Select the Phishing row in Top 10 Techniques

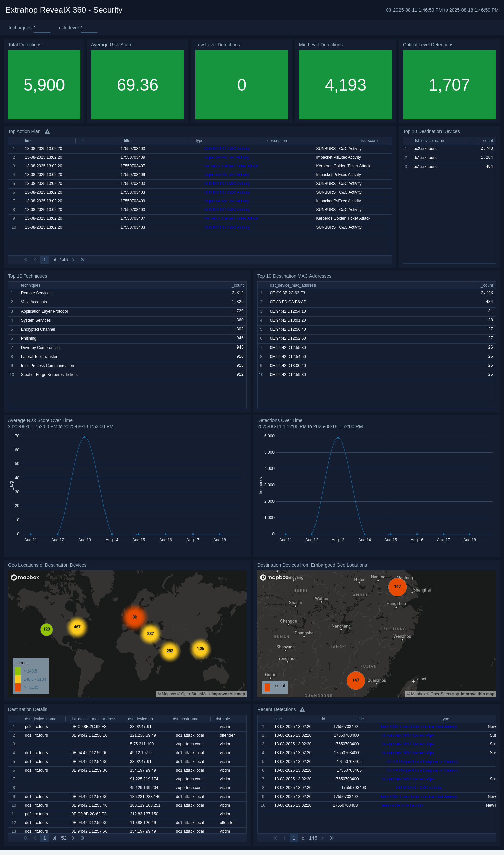coord(127,339)
